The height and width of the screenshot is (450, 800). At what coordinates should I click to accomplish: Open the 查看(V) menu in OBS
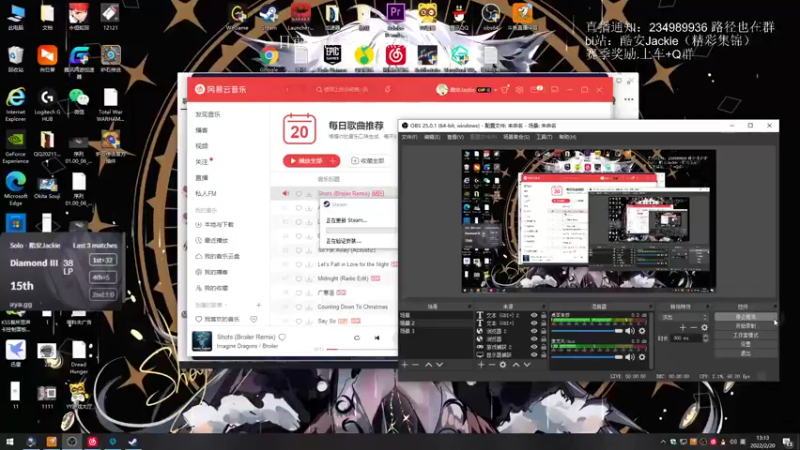(455, 137)
